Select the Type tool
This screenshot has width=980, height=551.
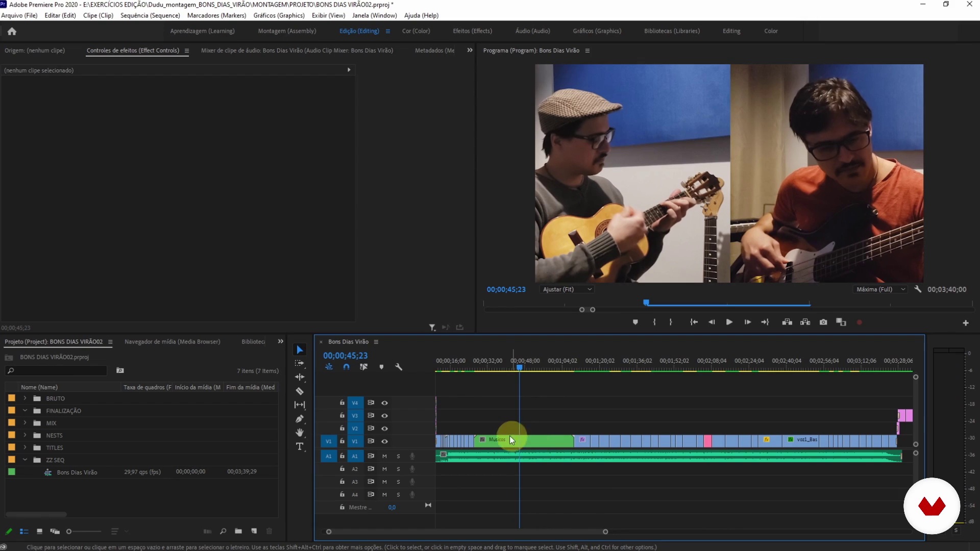(300, 446)
